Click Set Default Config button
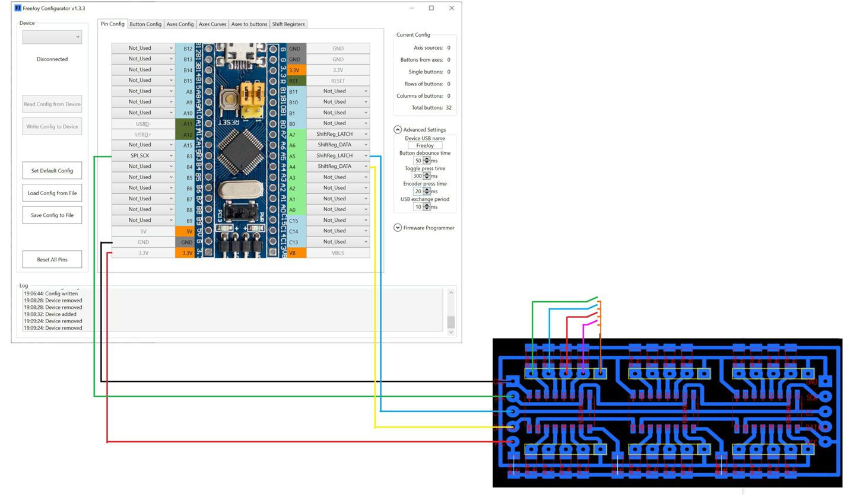 pyautogui.click(x=52, y=171)
